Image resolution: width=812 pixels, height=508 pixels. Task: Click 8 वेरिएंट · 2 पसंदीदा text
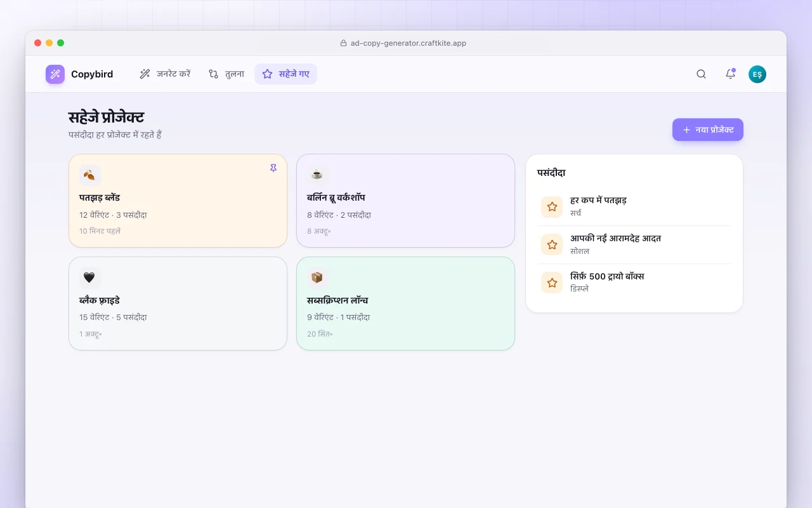click(339, 215)
